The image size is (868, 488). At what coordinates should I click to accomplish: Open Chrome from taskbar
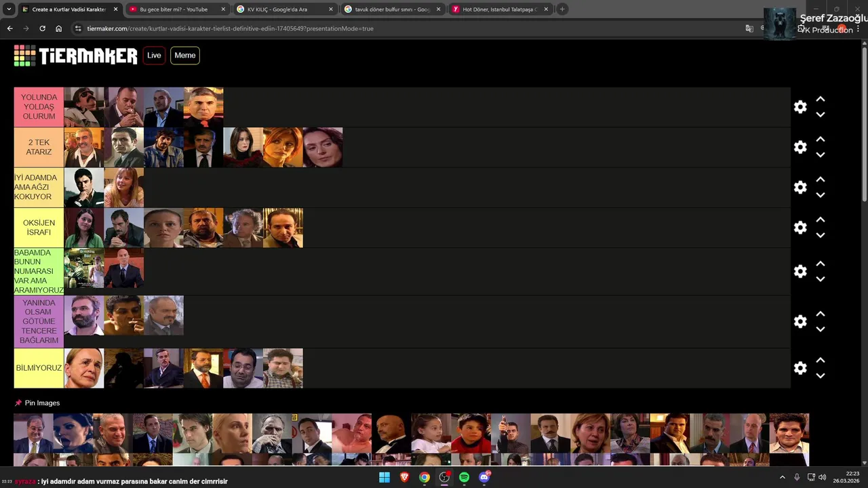click(425, 477)
